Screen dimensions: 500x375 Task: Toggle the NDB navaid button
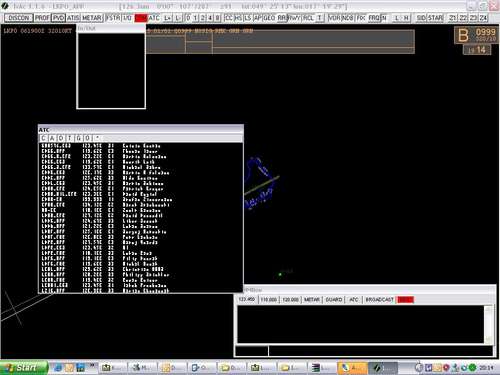[x=348, y=18]
